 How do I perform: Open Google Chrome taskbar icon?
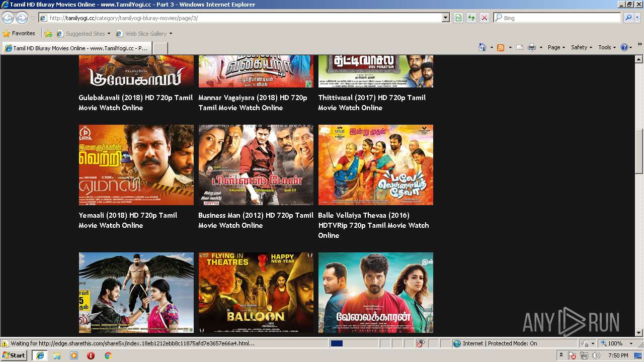(x=108, y=355)
